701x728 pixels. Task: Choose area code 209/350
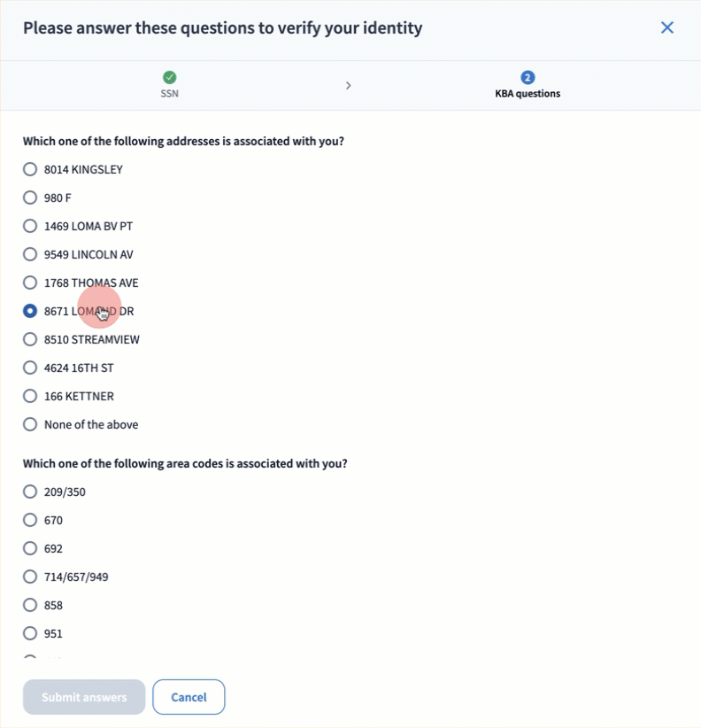(x=30, y=492)
